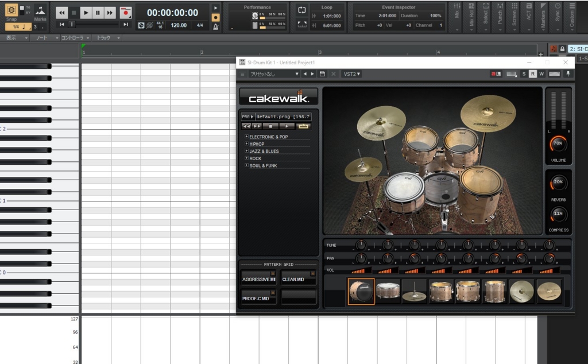Expand the Punch module
This screenshot has width=588, height=364.
[x=500, y=16]
